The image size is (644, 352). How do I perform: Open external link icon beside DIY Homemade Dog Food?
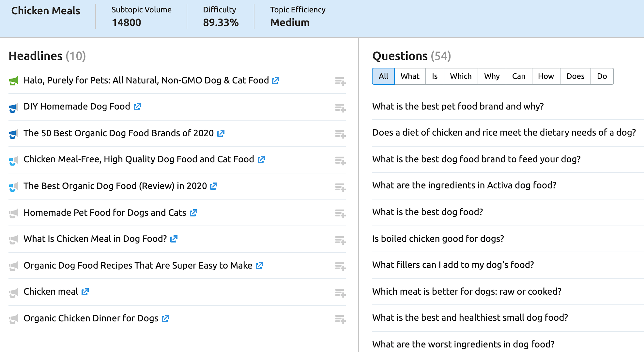click(x=137, y=107)
